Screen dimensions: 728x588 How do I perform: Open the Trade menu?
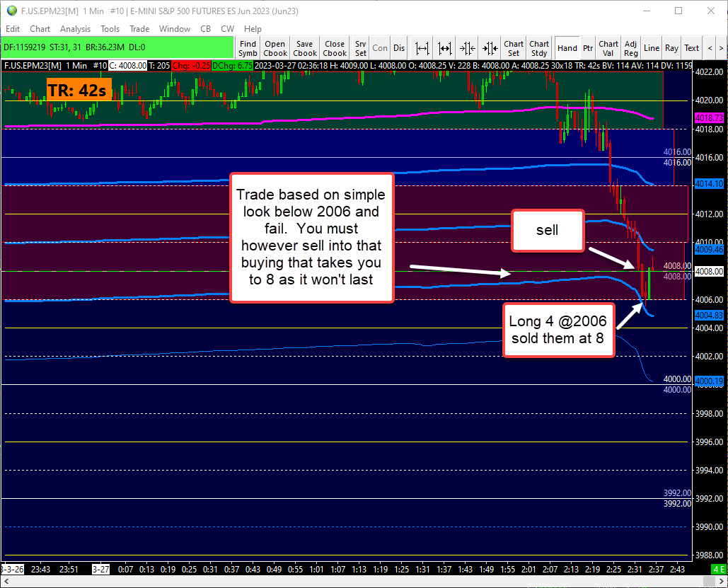139,28
